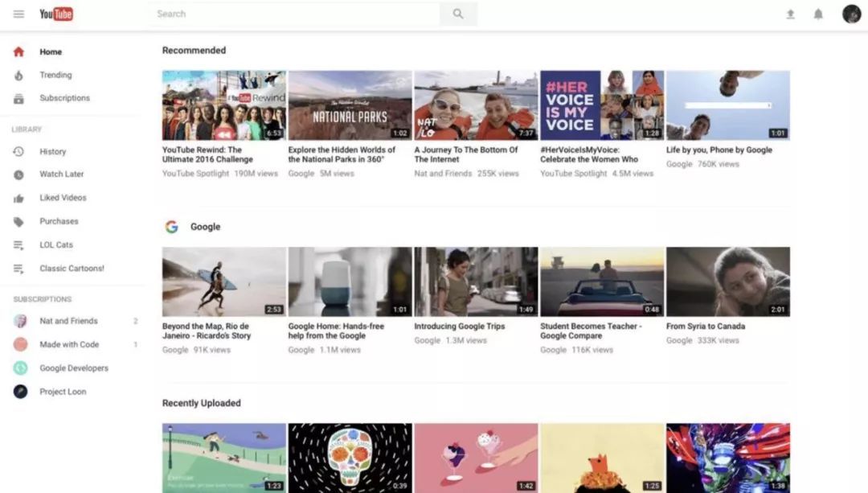Click the Trending flame icon
The height and width of the screenshot is (493, 868).
coord(18,76)
